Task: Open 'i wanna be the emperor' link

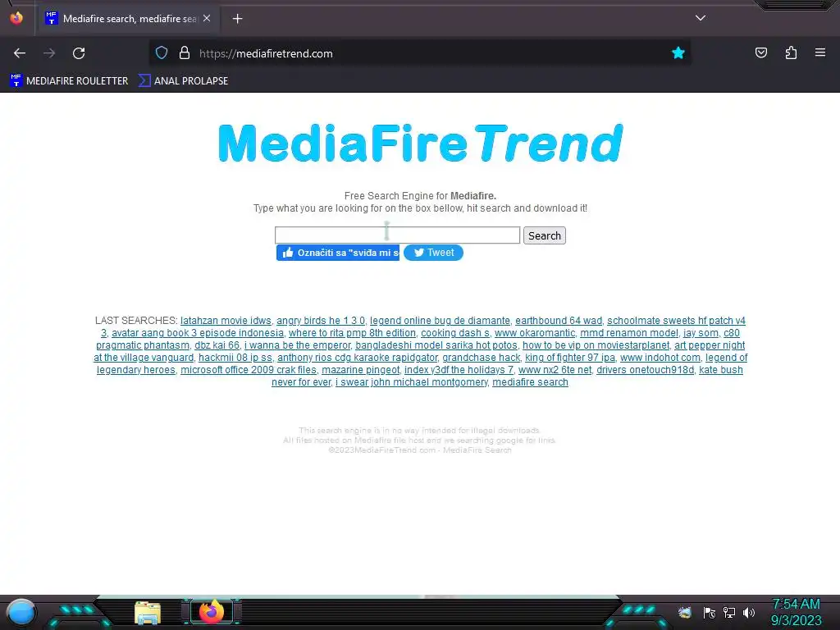Action: [x=297, y=345]
